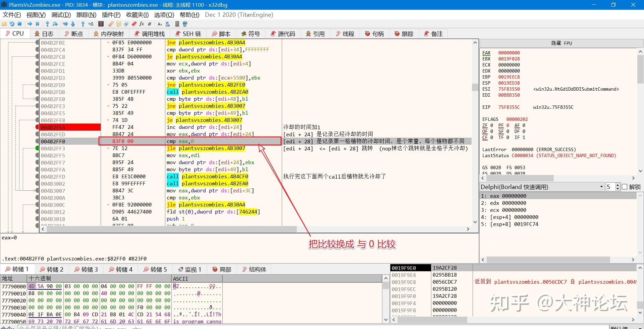Switch to the 内存映射 tab
644x329 pixels.
click(109, 34)
